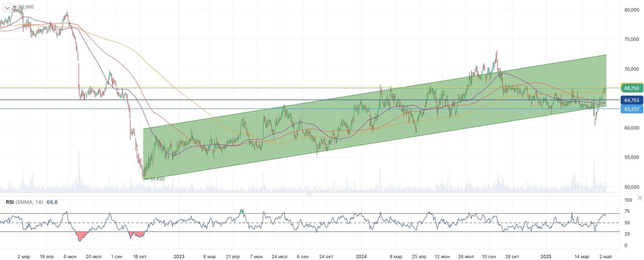644x260 pixels.
Task: Click the 2025 label on time axis
Action: click(546, 256)
